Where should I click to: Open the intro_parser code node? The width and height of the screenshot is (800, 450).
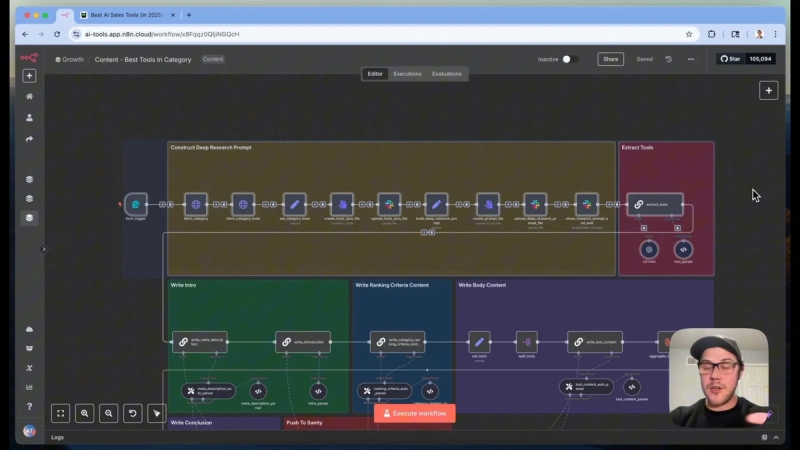pos(318,391)
